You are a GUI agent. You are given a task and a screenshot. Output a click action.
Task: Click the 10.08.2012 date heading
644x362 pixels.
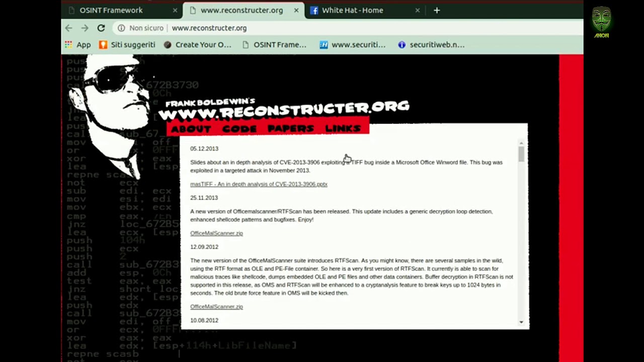tap(204, 320)
